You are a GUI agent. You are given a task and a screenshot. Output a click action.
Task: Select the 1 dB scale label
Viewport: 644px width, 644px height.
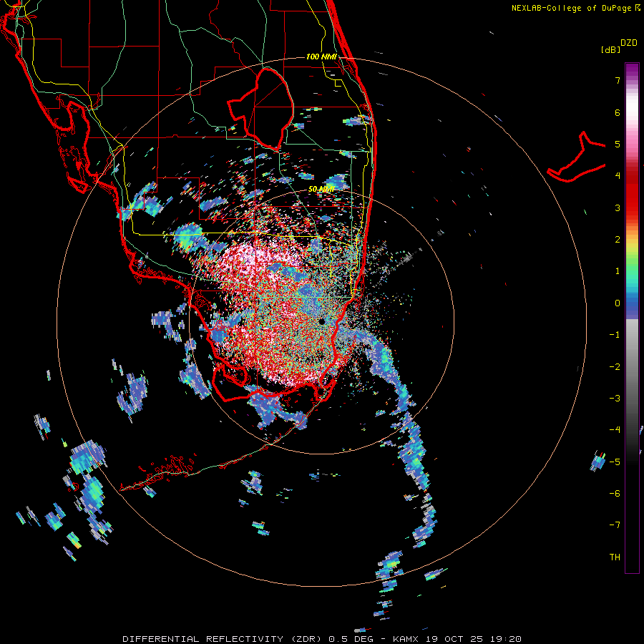618,271
